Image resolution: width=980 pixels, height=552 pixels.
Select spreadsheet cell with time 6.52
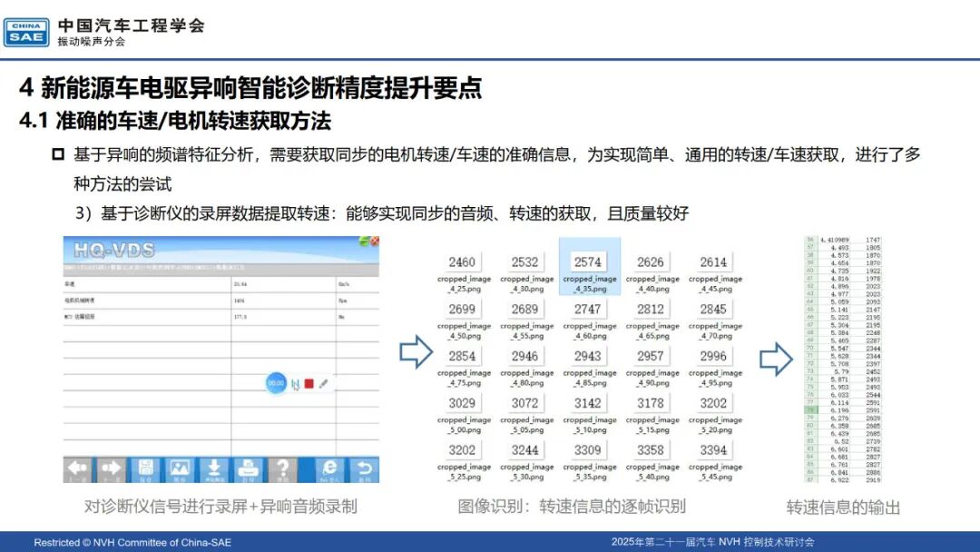coord(835,441)
